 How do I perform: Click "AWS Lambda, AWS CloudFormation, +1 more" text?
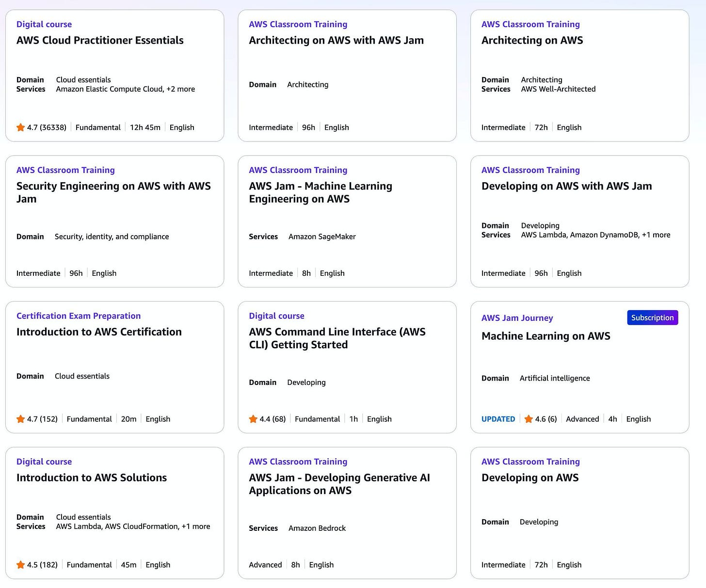point(133,526)
